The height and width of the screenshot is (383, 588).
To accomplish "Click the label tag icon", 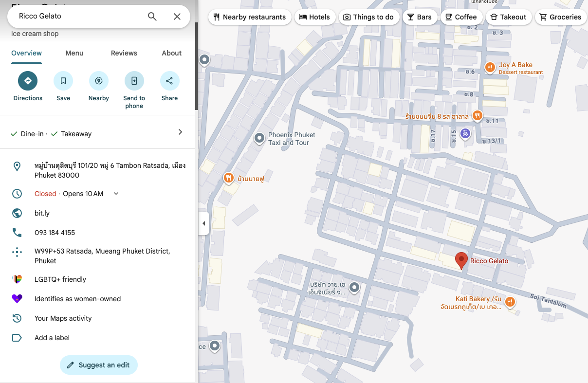I will pyautogui.click(x=17, y=338).
